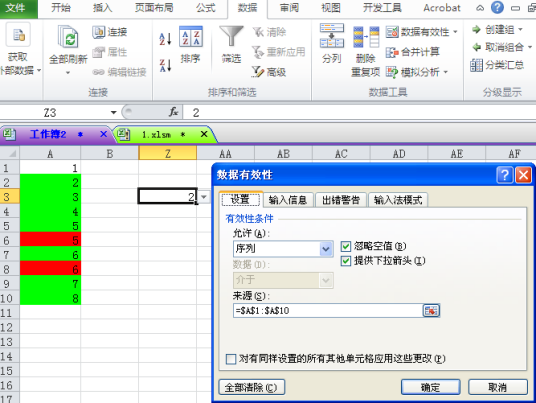536x403 pixels.
Task: Click the Sort Z to A descending icon
Action: [165, 65]
